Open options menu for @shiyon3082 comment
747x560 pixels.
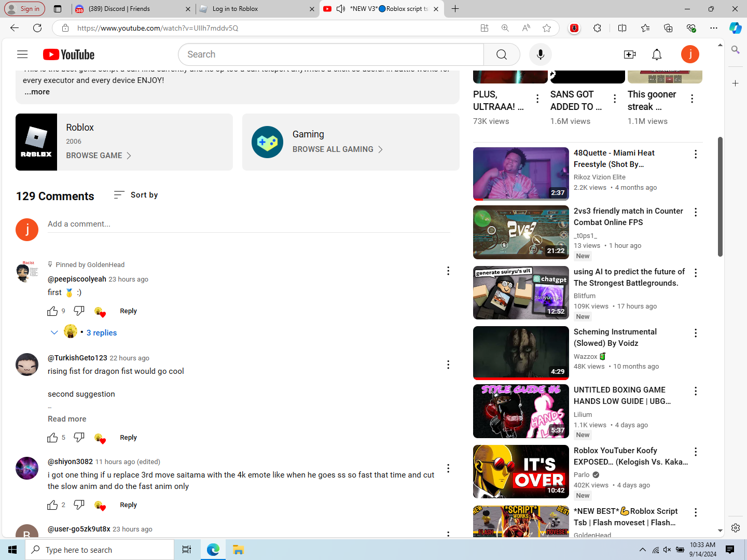[x=448, y=468]
